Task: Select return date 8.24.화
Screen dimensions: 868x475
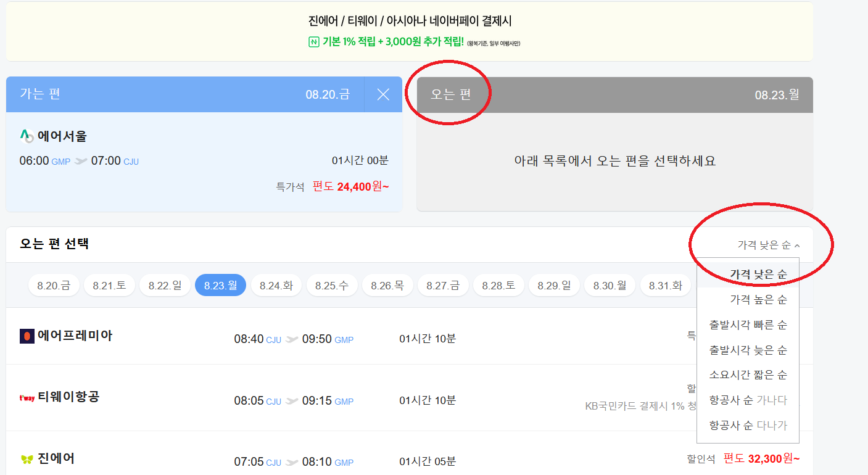Action: (x=276, y=285)
